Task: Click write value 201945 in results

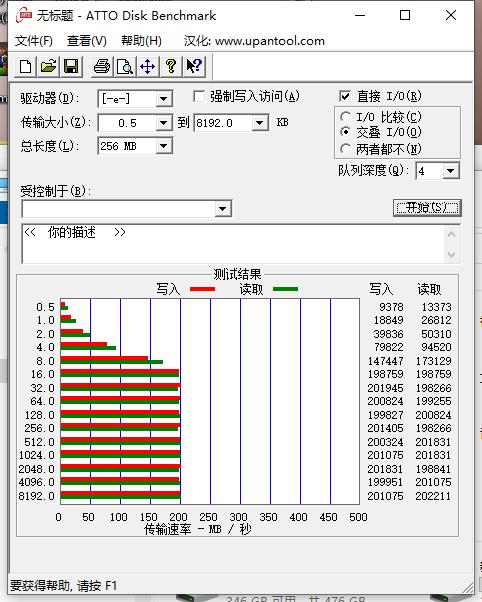Action: (x=385, y=388)
